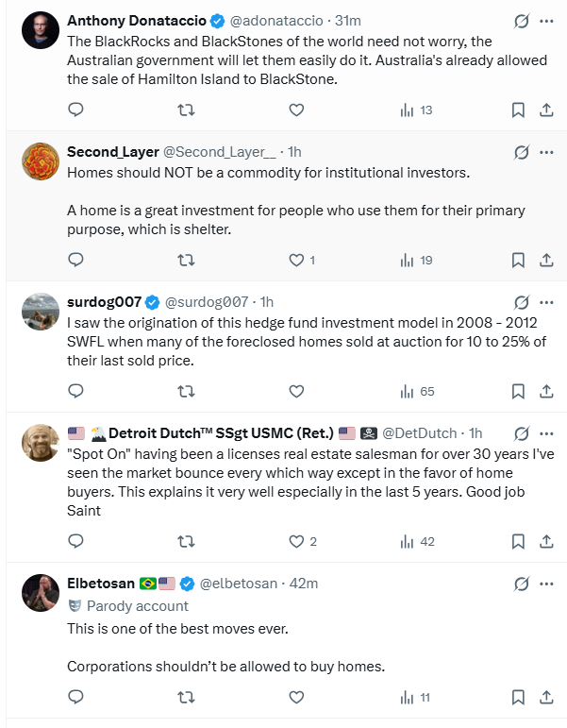This screenshot has width=567, height=728.
Task: Like Detroit Dutch's real estate tweet
Action: coord(296,541)
